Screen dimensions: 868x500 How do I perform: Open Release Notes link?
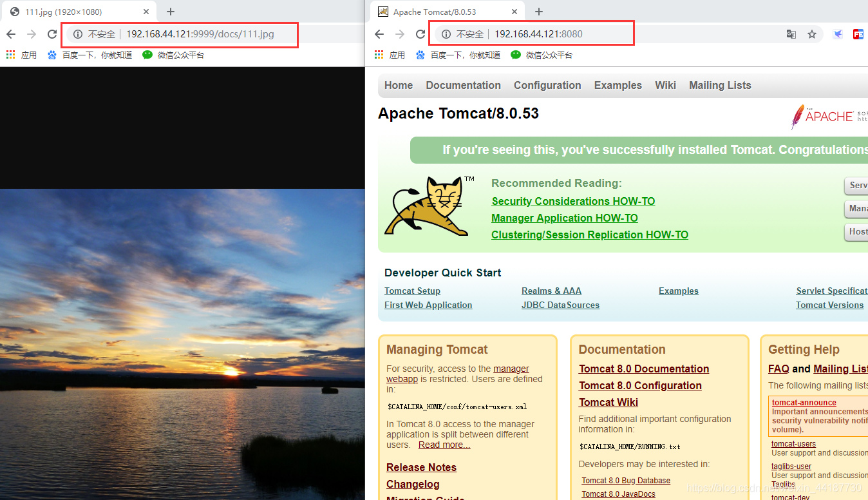421,467
